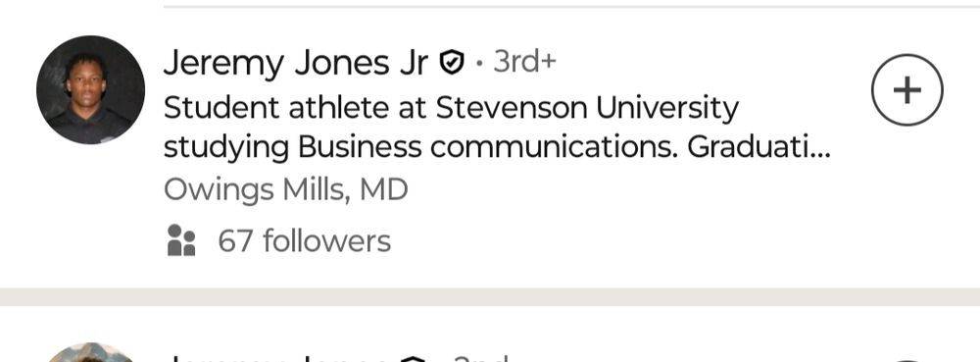Tap the verified badge on the second result
The height and width of the screenshot is (362, 980).
coord(413,359)
